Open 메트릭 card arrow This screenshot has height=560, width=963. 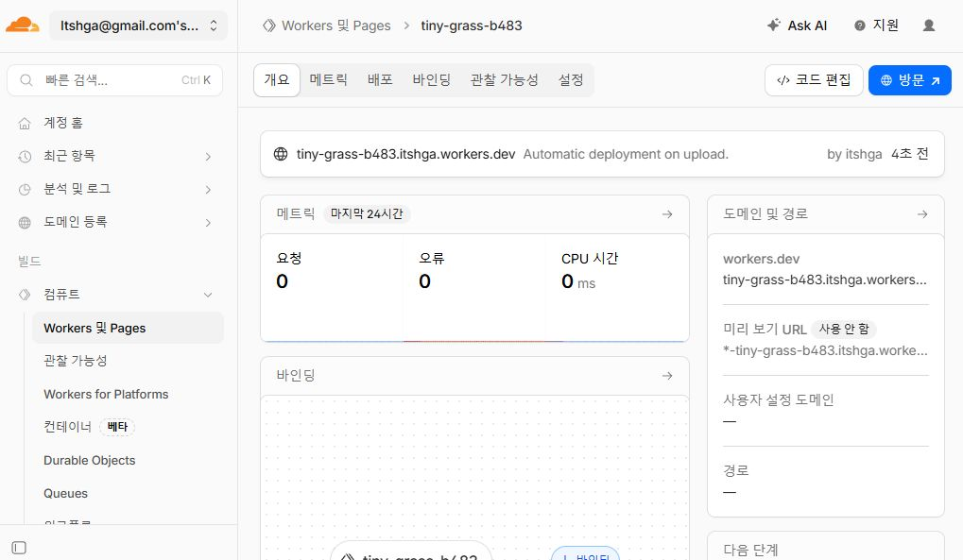(667, 214)
